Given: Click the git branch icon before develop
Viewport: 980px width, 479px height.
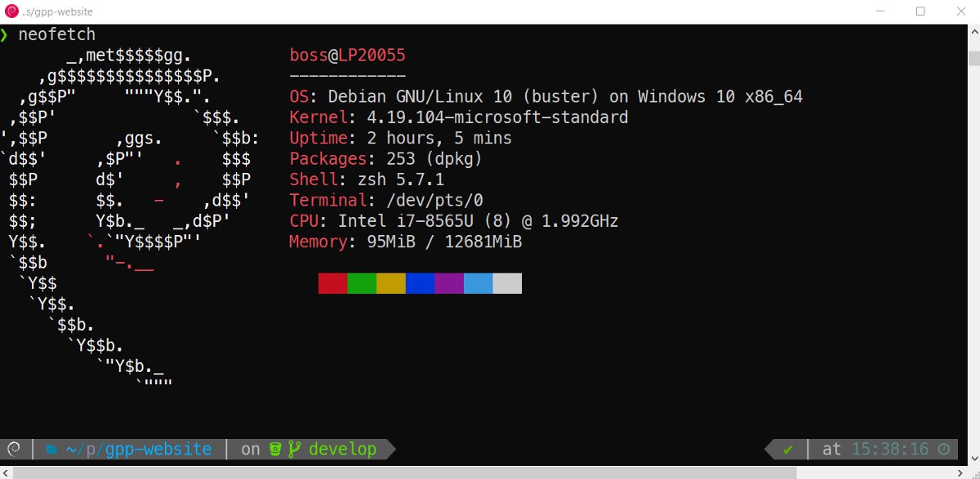Looking at the screenshot, I should 295,449.
